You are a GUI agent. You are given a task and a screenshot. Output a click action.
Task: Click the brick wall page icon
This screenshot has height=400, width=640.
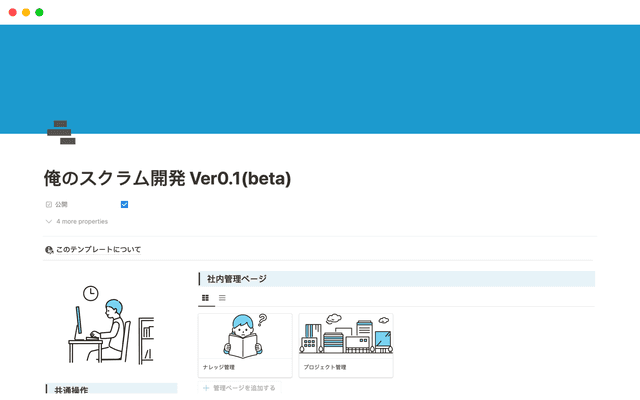pyautogui.click(x=61, y=132)
